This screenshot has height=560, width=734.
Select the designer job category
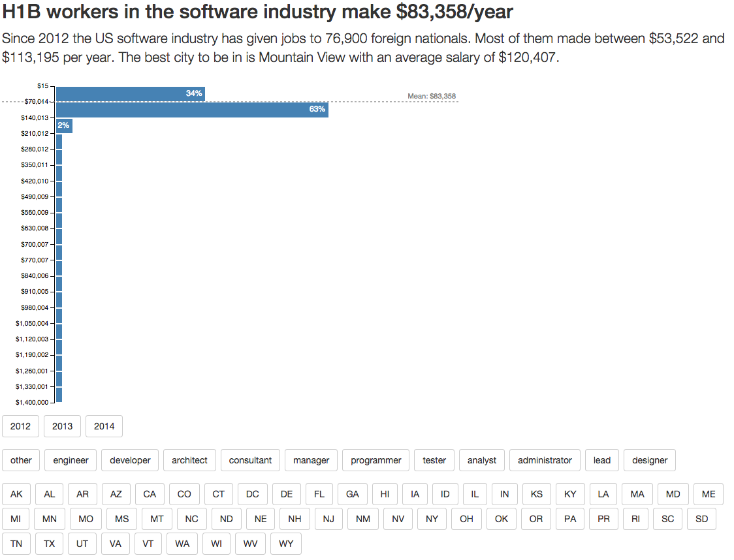click(x=649, y=460)
